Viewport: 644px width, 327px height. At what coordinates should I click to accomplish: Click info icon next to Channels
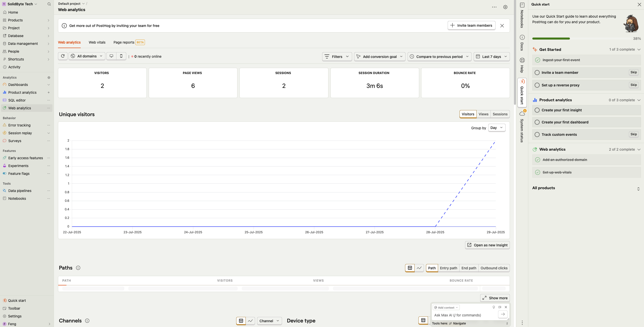(x=87, y=321)
